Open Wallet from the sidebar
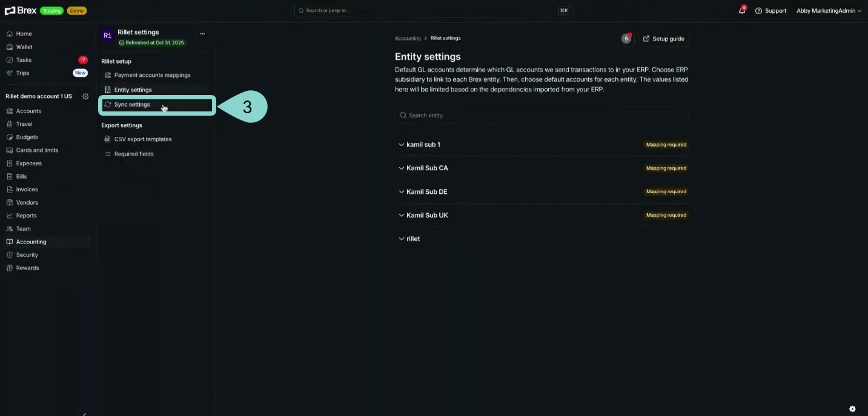868x416 pixels. [24, 47]
